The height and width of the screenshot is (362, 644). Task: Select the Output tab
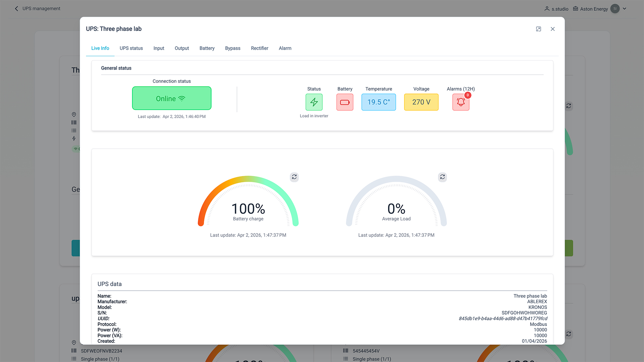182,48
